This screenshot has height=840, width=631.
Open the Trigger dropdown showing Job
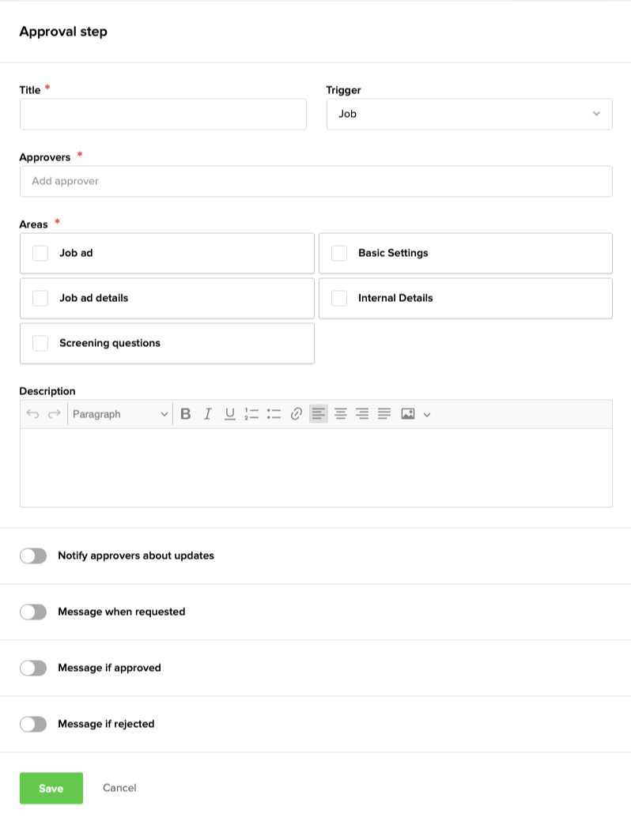pyautogui.click(x=469, y=114)
